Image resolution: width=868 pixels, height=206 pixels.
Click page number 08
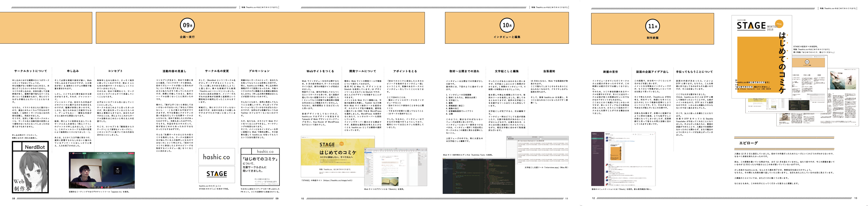tap(14, 199)
